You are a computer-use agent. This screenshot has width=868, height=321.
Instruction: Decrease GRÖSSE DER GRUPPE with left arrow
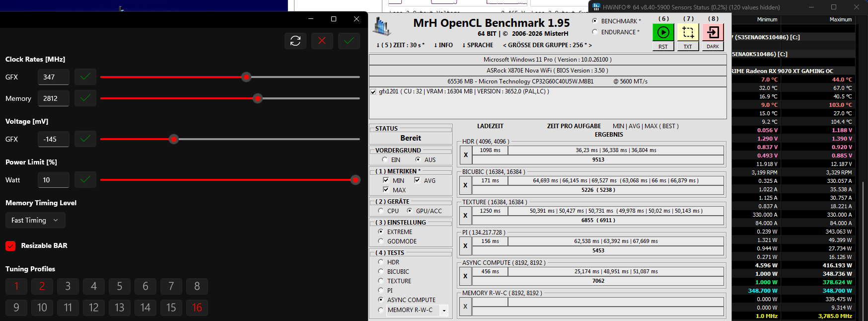(x=505, y=45)
